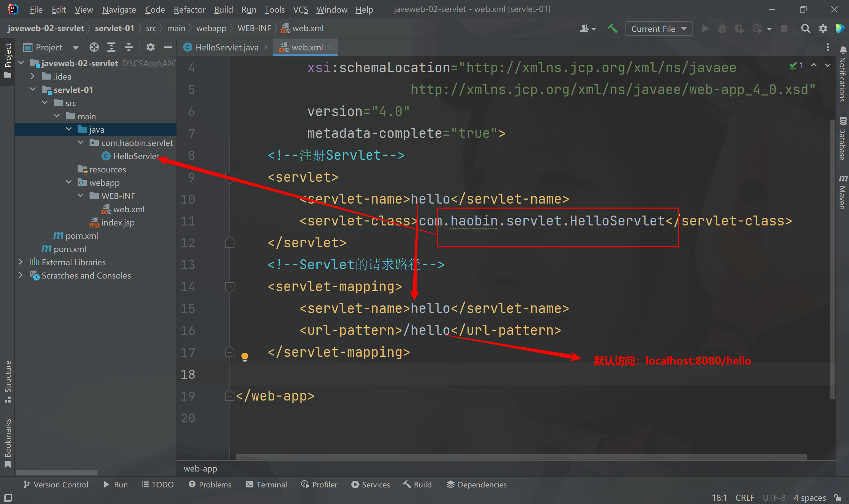
Task: Open the Dependencies tool window
Action: [x=477, y=484]
